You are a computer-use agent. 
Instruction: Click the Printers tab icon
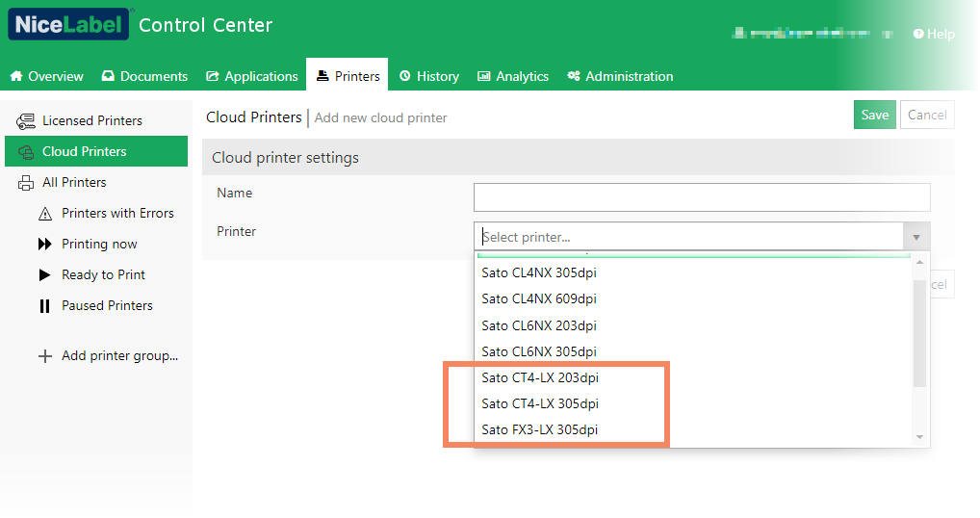[322, 76]
